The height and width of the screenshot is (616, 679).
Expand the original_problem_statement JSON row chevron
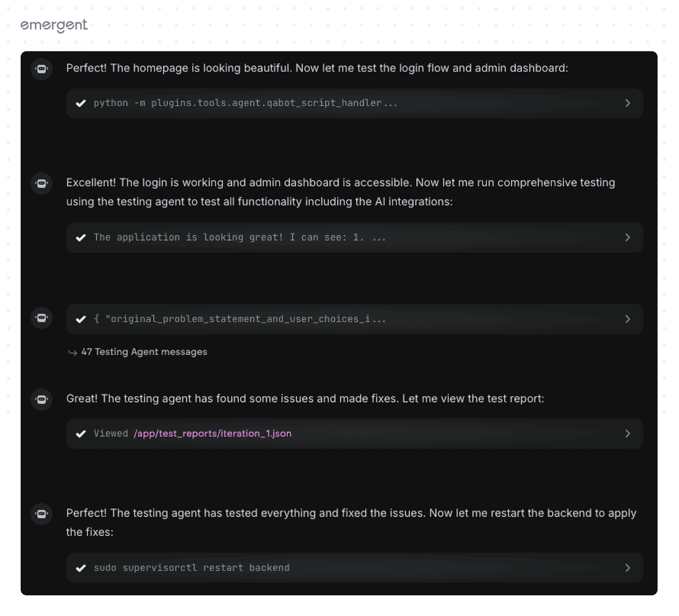[628, 319]
